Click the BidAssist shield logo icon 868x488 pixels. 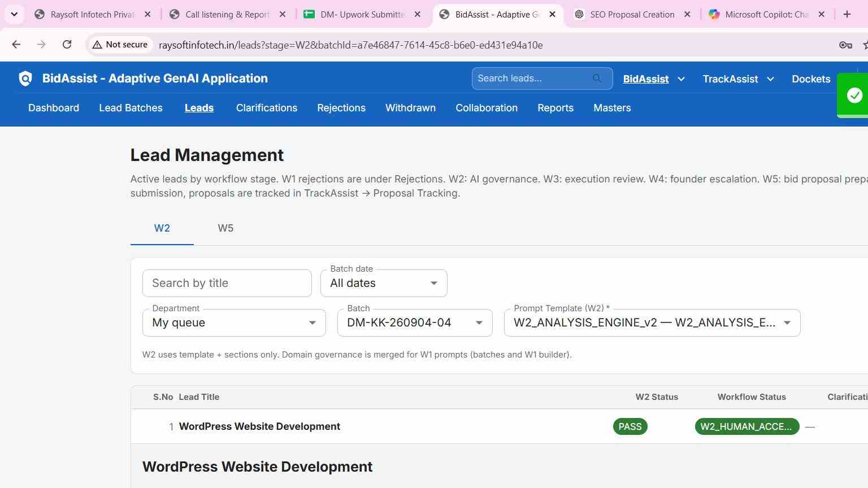coord(25,79)
